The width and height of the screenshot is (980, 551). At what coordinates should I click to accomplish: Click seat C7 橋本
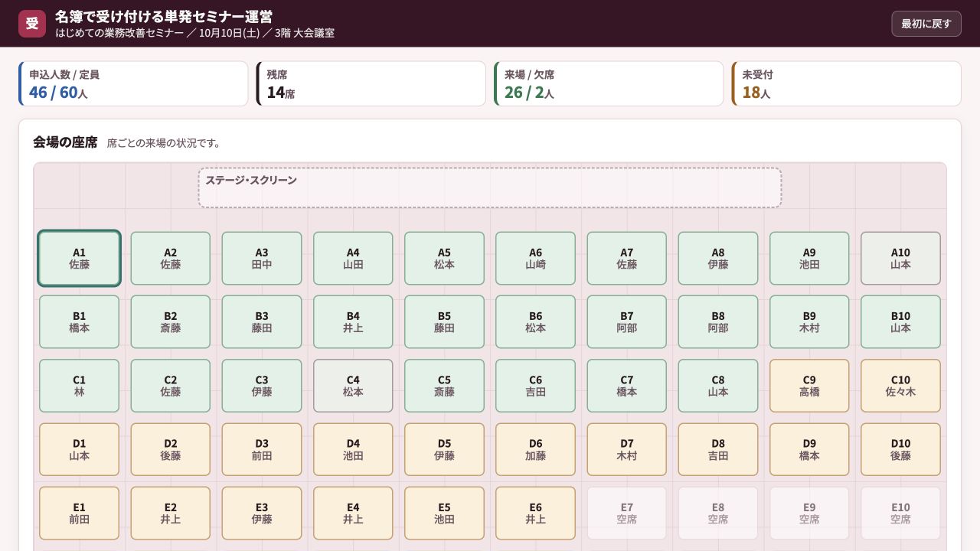627,386
